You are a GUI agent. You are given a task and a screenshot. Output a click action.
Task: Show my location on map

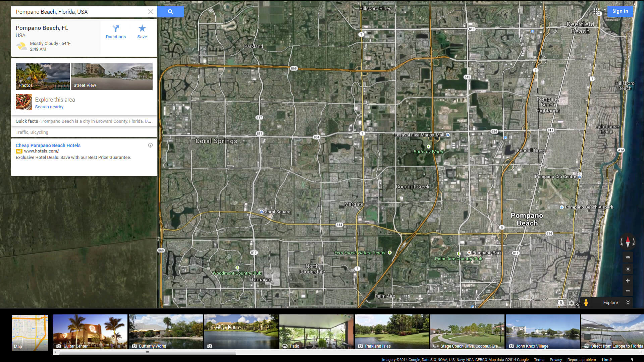point(628,269)
